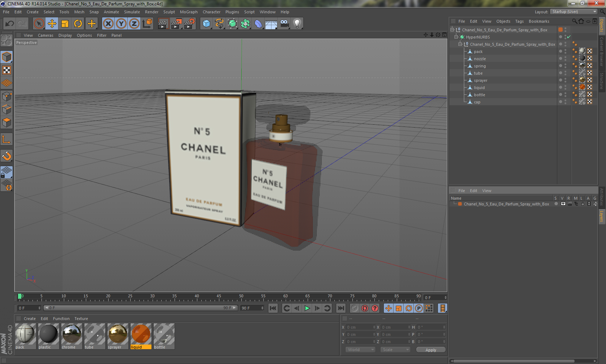Add a camera object

[284, 24]
